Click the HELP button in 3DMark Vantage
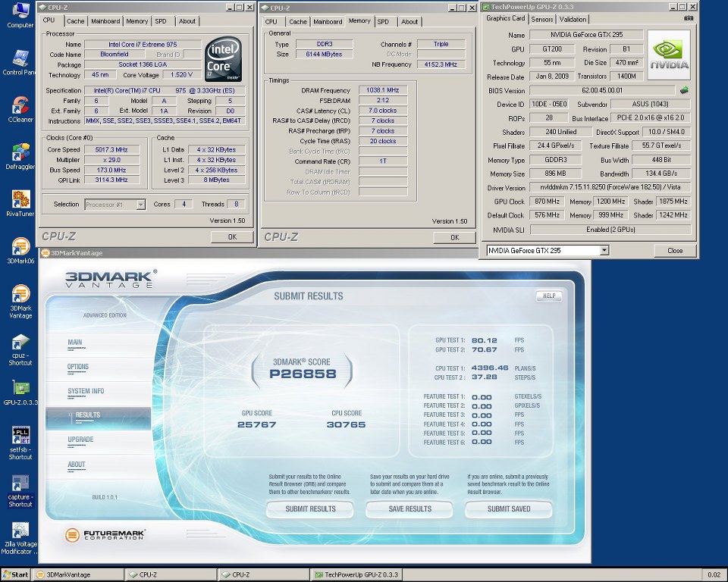Viewport: 728px width, 582px height. (x=549, y=296)
